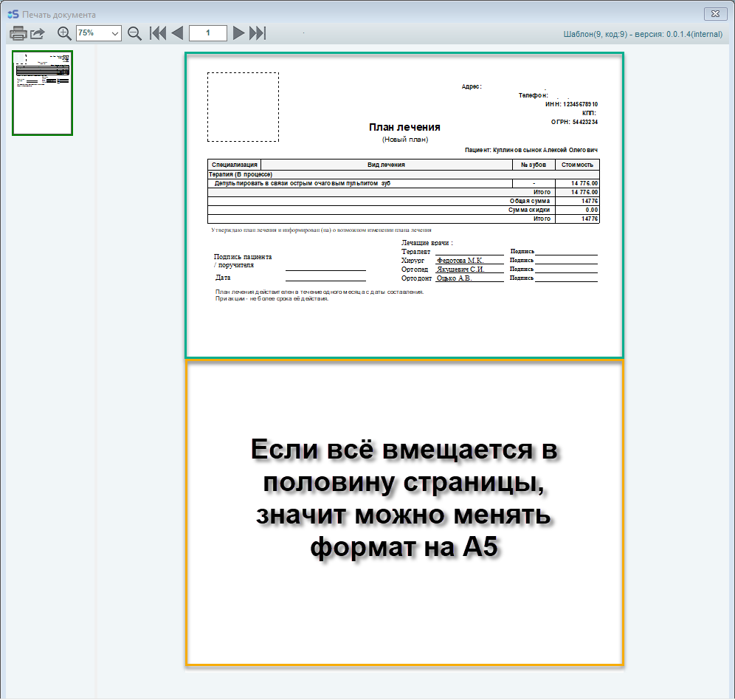Viewport: 735px width, 700px height.
Task: Click the page number input box
Action: tap(207, 33)
